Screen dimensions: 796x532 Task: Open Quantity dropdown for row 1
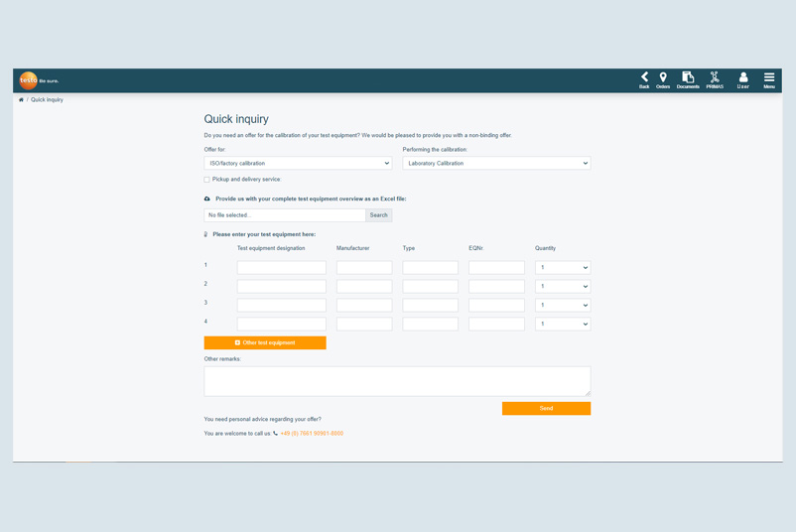coord(563,268)
